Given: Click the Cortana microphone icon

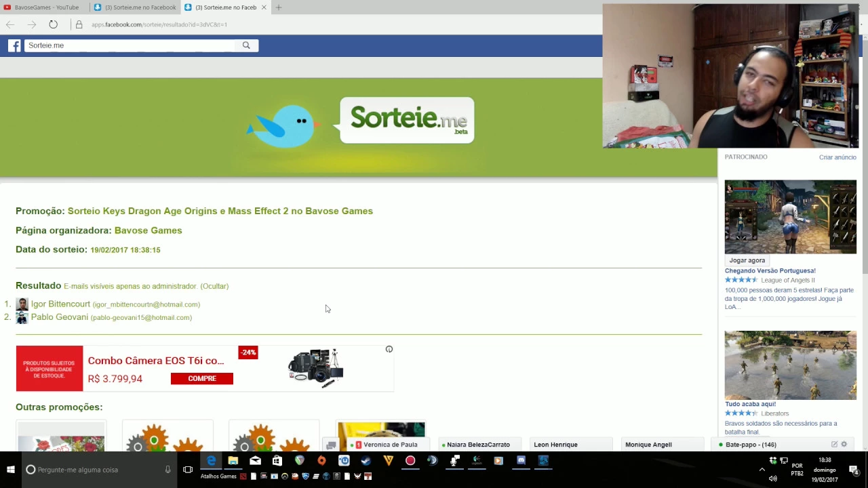Looking at the screenshot, I should pos(167,469).
